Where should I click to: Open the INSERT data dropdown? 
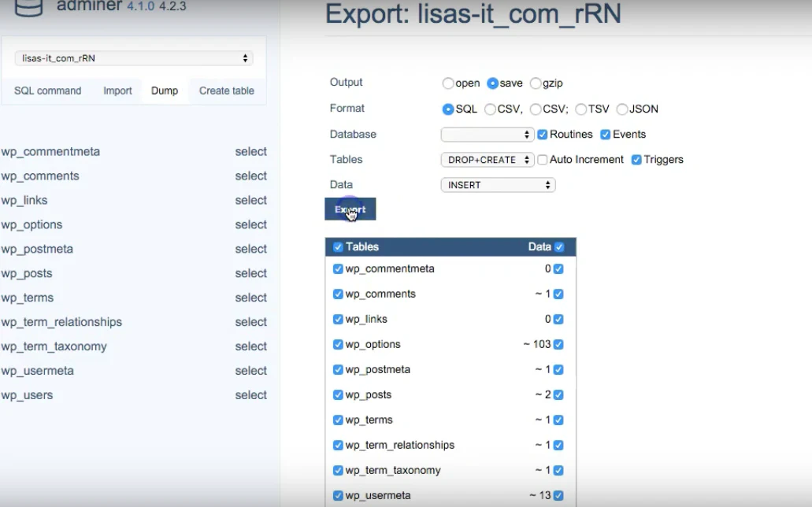click(499, 185)
